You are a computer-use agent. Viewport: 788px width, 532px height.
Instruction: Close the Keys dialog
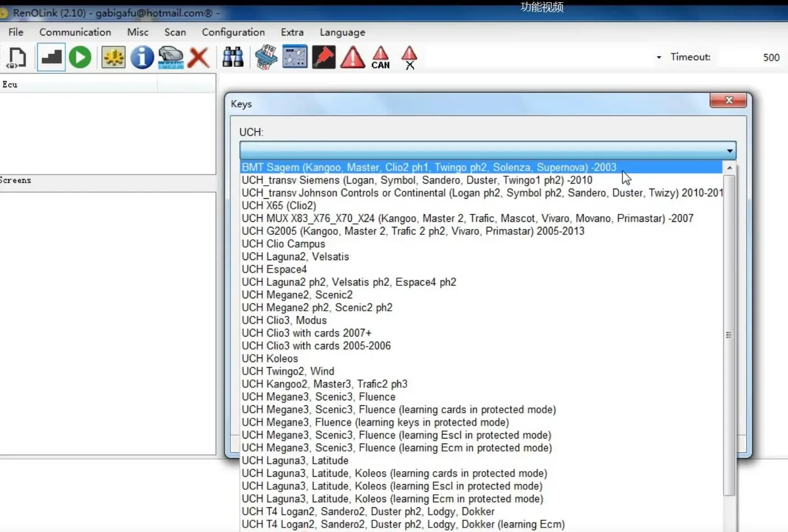coord(728,100)
